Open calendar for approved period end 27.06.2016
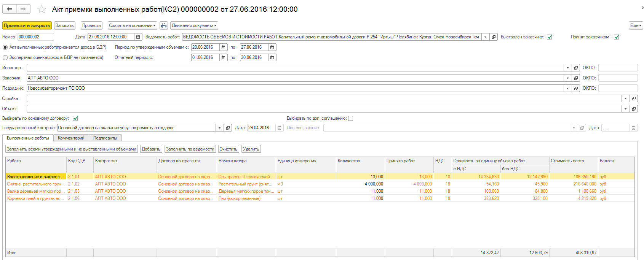Viewport: 644px width, 260px height. pos(272,47)
